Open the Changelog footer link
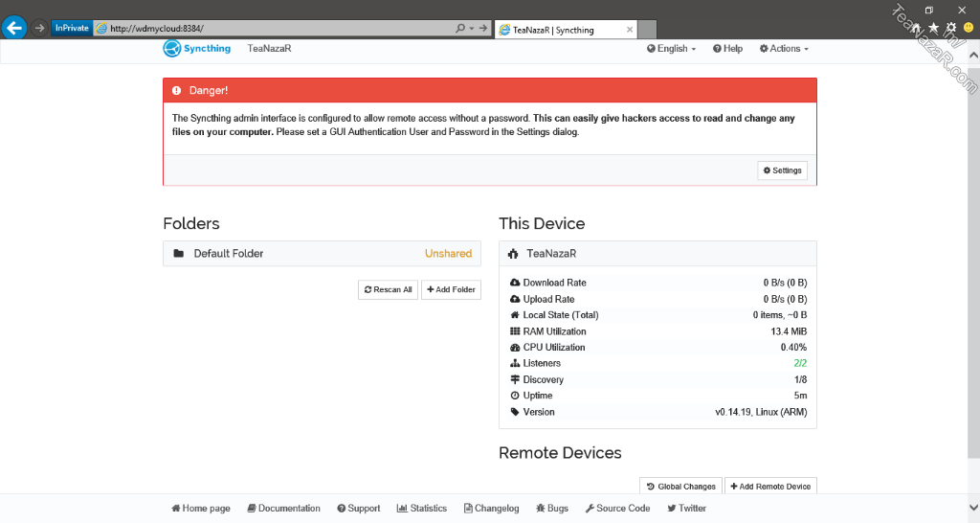980x523 pixels. click(491, 508)
